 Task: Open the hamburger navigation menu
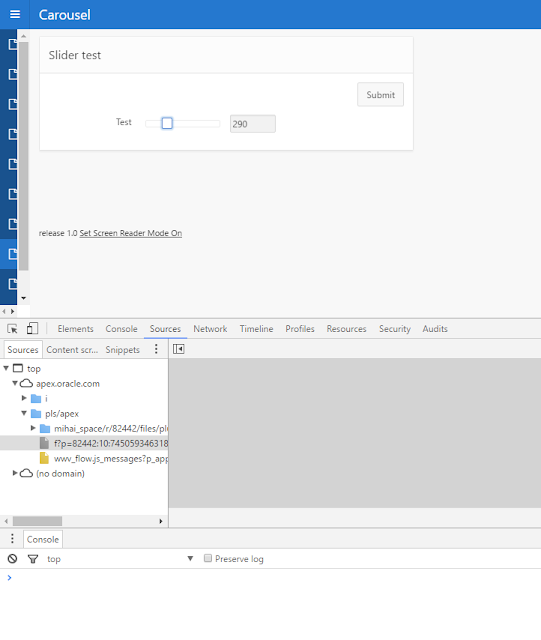tap(15, 14)
